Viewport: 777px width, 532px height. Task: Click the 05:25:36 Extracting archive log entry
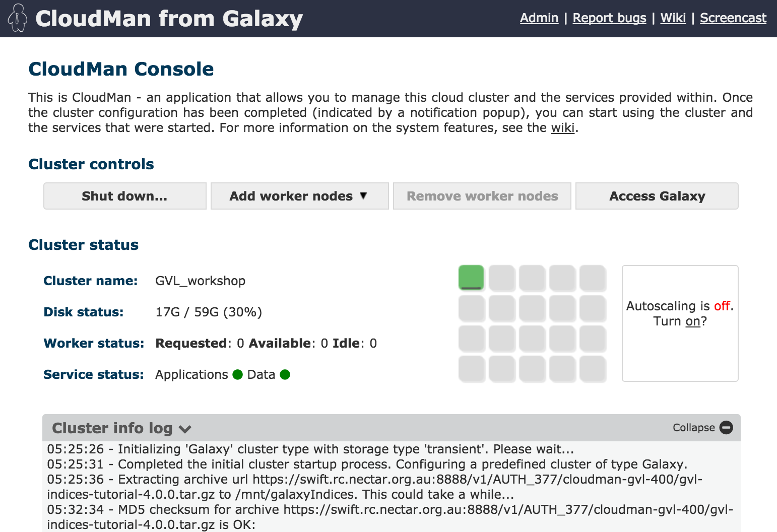click(374, 487)
